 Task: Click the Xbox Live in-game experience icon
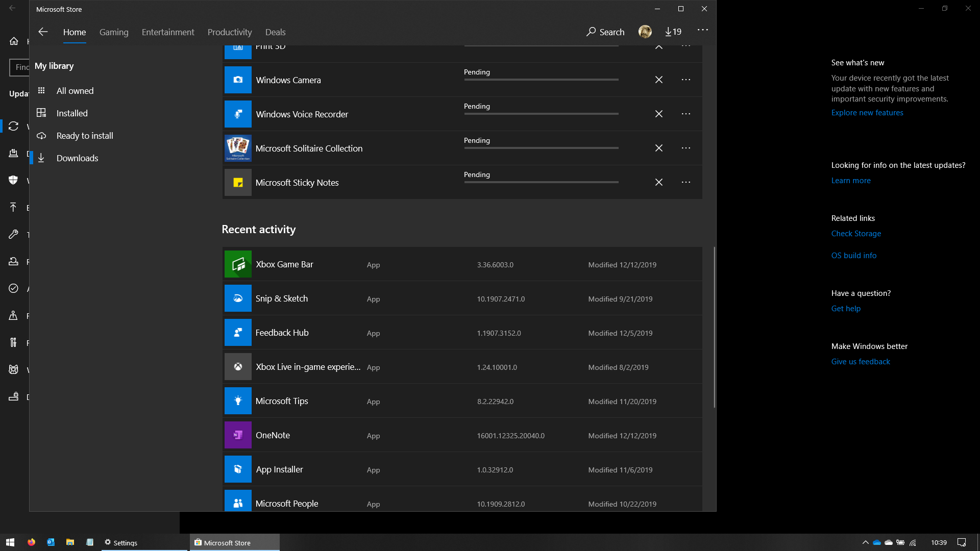(x=238, y=367)
